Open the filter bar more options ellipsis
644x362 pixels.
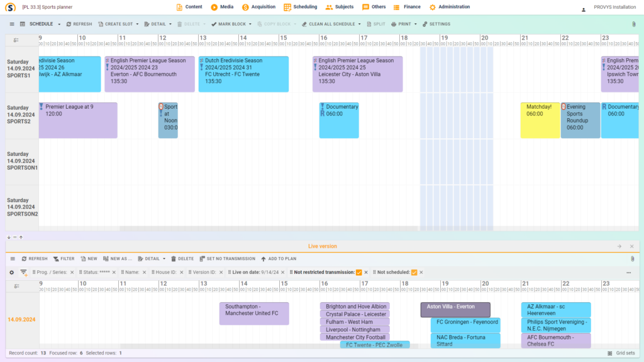629,273
